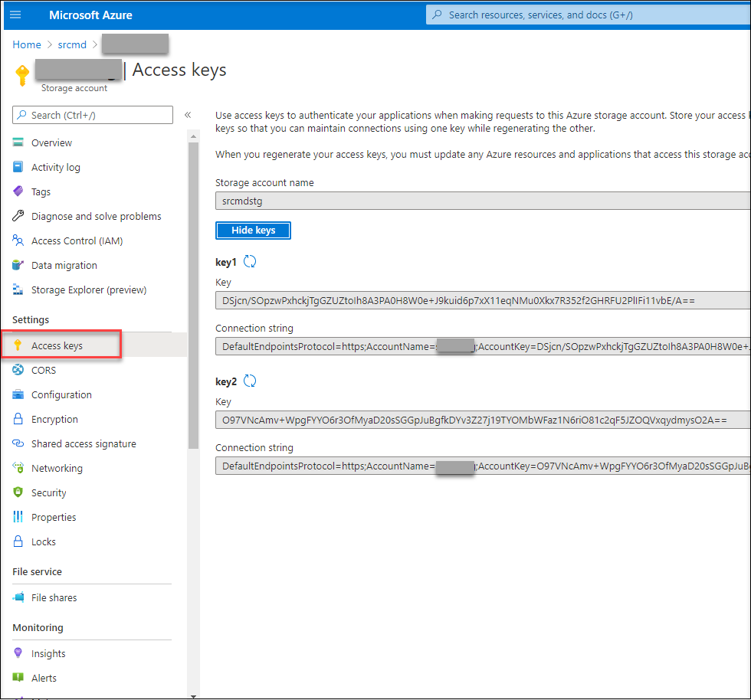This screenshot has height=700, width=751.
Task: Select Shared access signature menu item
Action: (x=84, y=443)
